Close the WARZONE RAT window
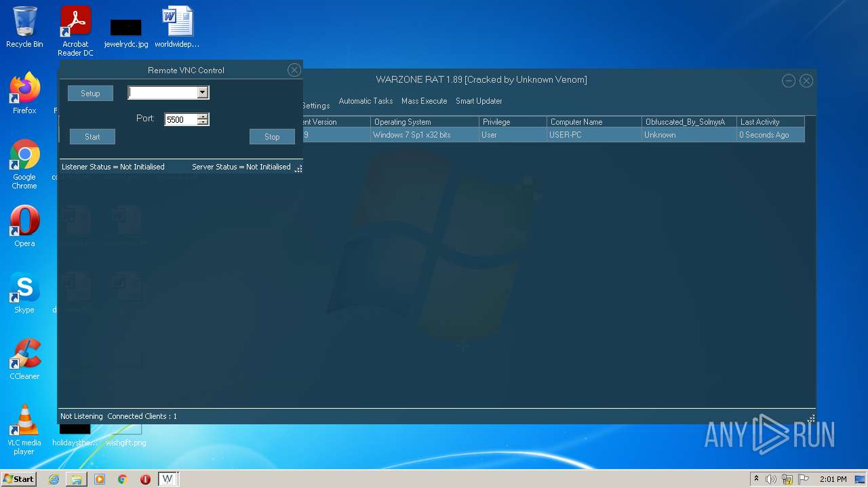Viewport: 868px width, 488px height. click(x=806, y=81)
